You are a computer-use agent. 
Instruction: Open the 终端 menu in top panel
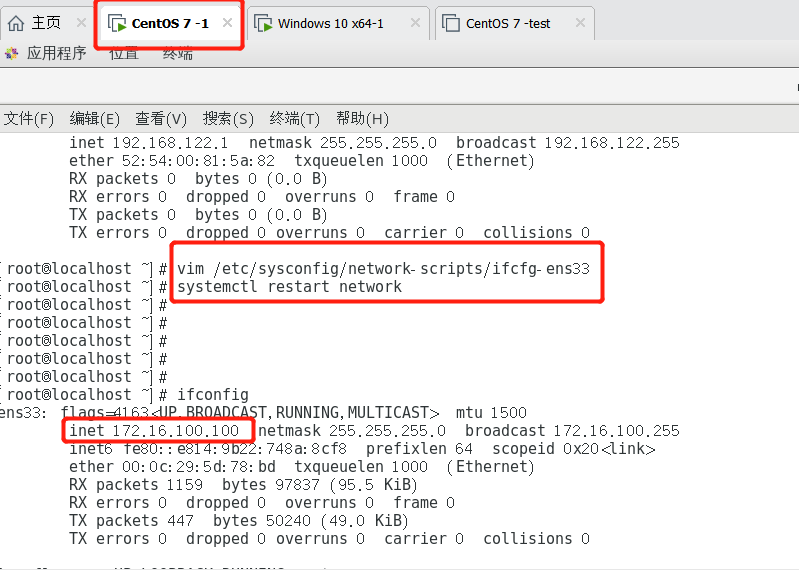(x=178, y=53)
